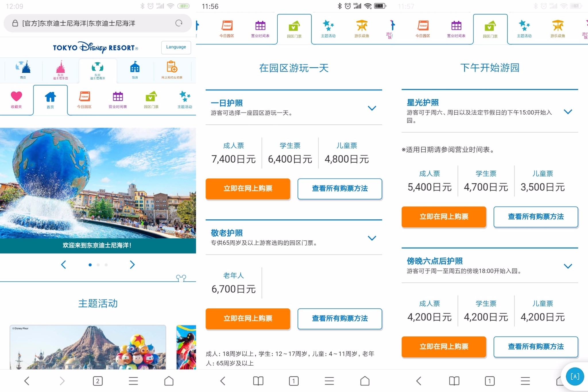
Task: Open 主题活动 in middle screen menu
Action: pyautogui.click(x=328, y=29)
